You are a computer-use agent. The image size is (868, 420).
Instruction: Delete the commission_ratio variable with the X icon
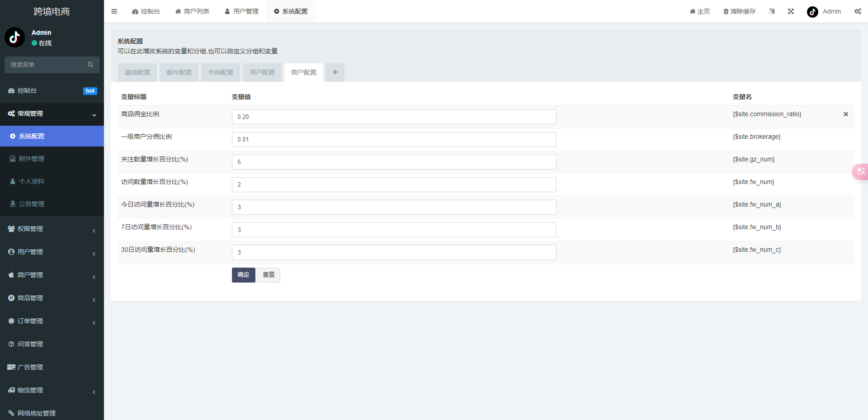point(845,114)
